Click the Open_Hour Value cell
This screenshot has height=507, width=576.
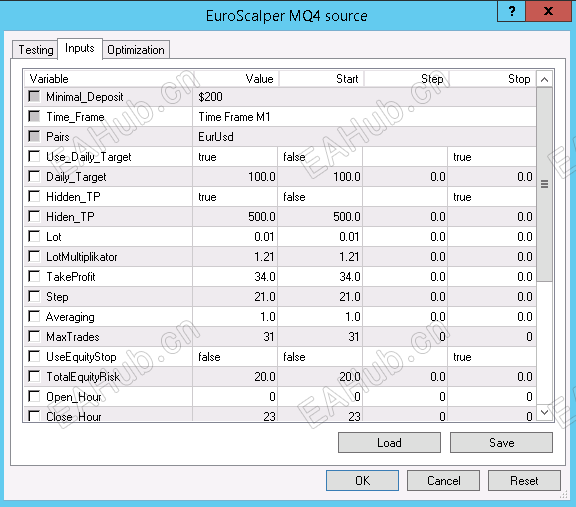point(235,397)
